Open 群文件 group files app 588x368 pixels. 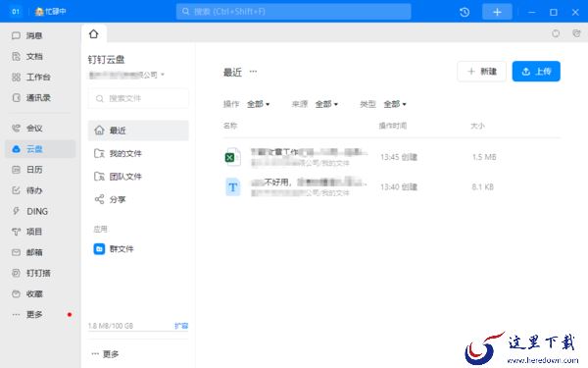coord(114,249)
